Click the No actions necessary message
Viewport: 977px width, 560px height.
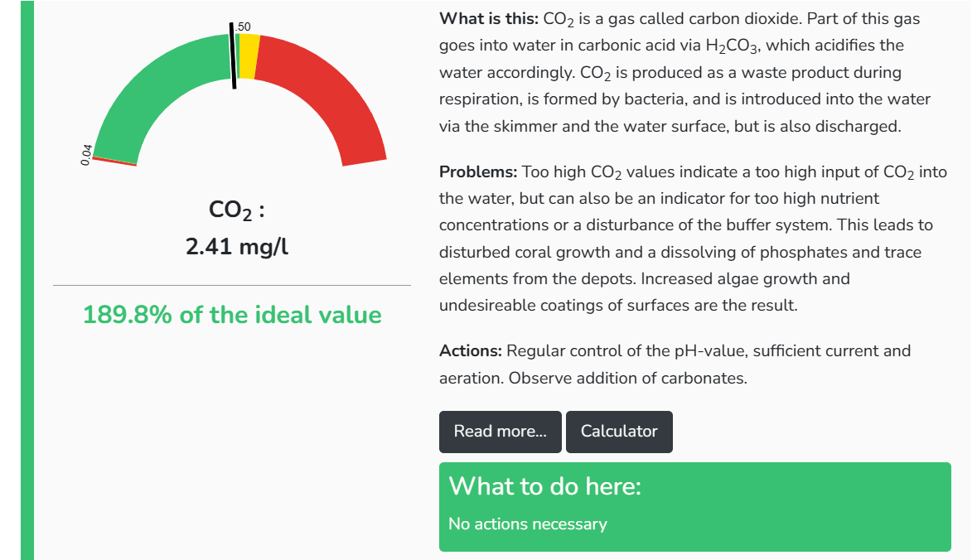coord(527,524)
